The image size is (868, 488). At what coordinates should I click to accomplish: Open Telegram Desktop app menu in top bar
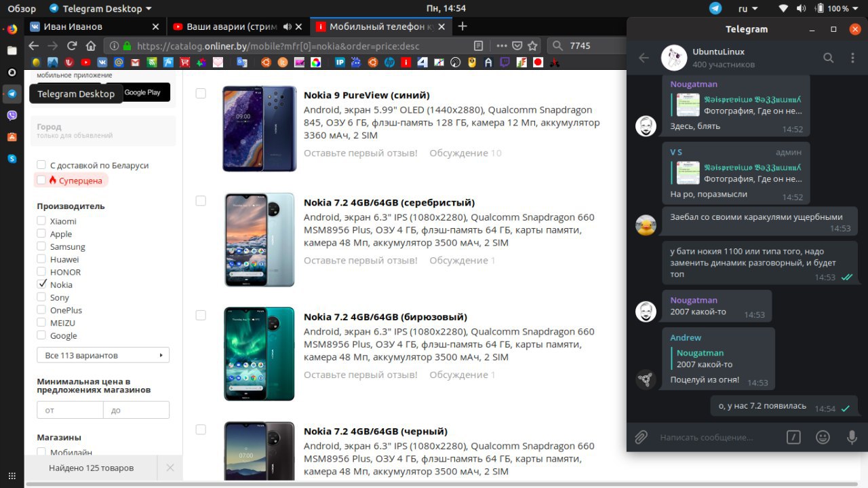click(100, 8)
